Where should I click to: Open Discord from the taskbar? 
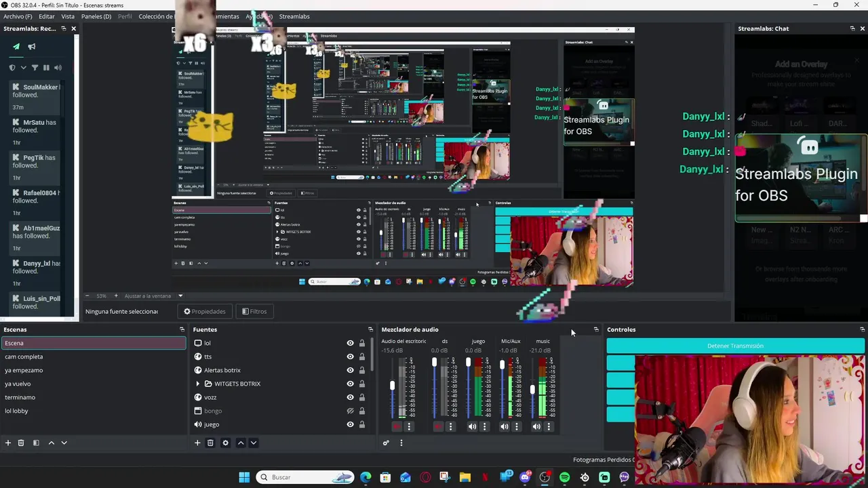pyautogui.click(x=525, y=477)
